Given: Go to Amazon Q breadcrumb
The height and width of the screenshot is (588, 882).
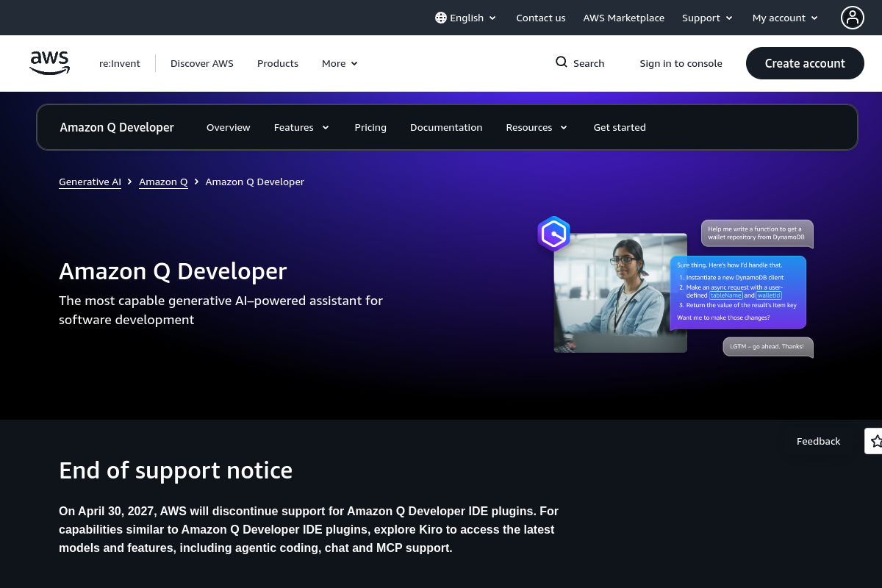Looking at the screenshot, I should tap(163, 182).
